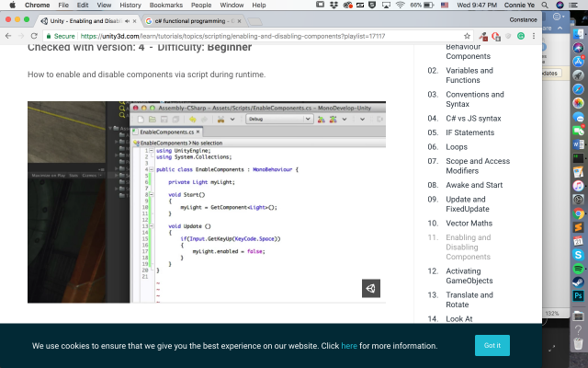Screen dimensions: 588x368
Task: Open Sublime Text from the Dock
Action: pyautogui.click(x=578, y=227)
